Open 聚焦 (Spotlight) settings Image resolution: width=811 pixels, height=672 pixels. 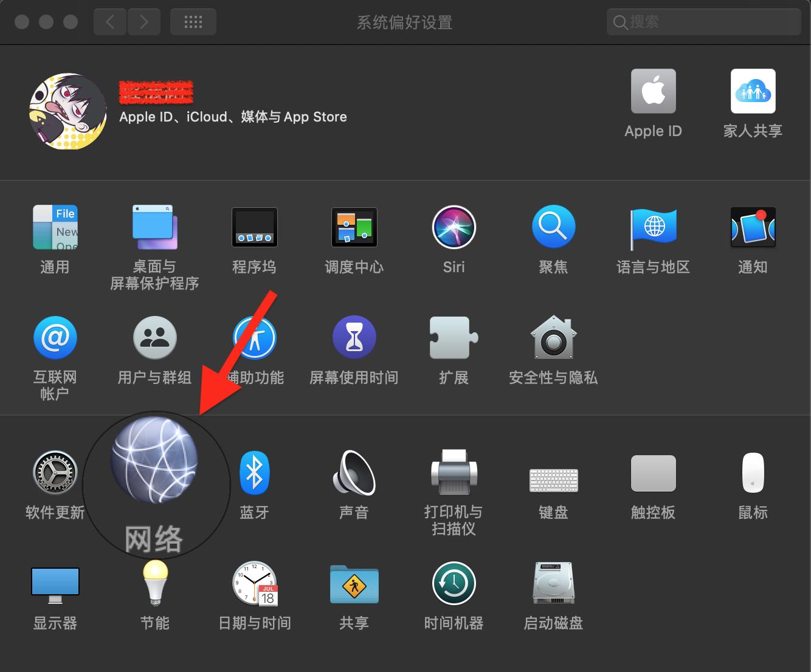click(553, 227)
